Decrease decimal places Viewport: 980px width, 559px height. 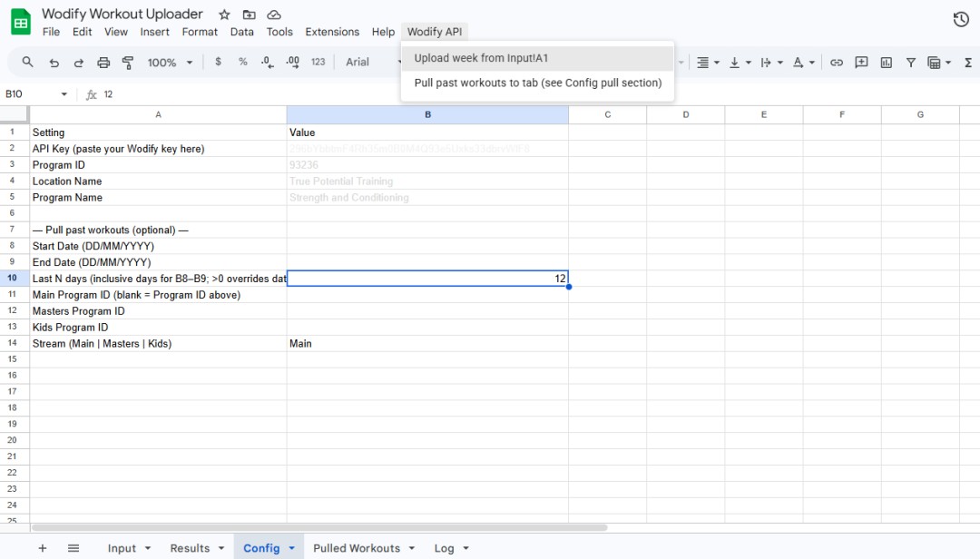pyautogui.click(x=267, y=62)
